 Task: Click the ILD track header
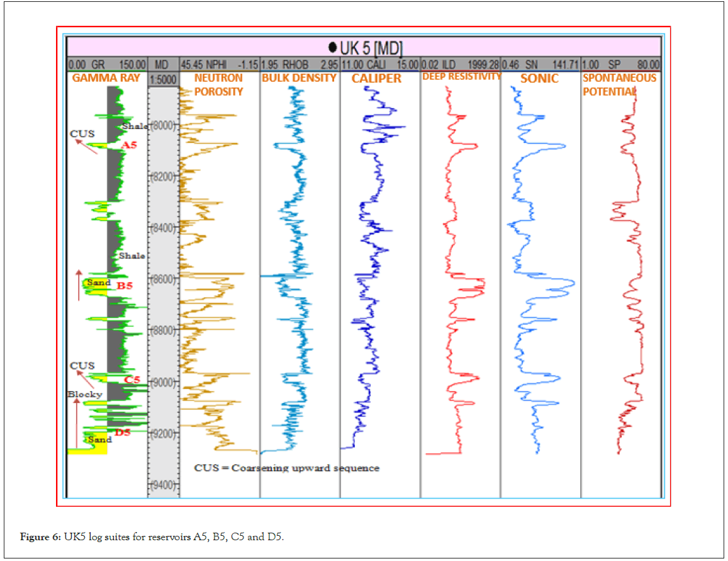click(x=460, y=64)
